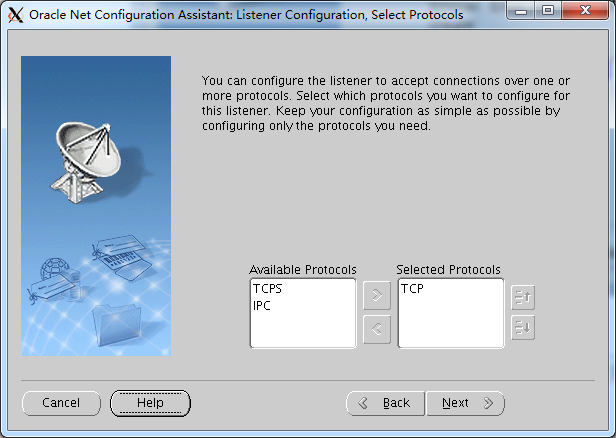Minimize the Net Configuration Assistant window
The height and width of the screenshot is (438, 616).
point(521,10)
